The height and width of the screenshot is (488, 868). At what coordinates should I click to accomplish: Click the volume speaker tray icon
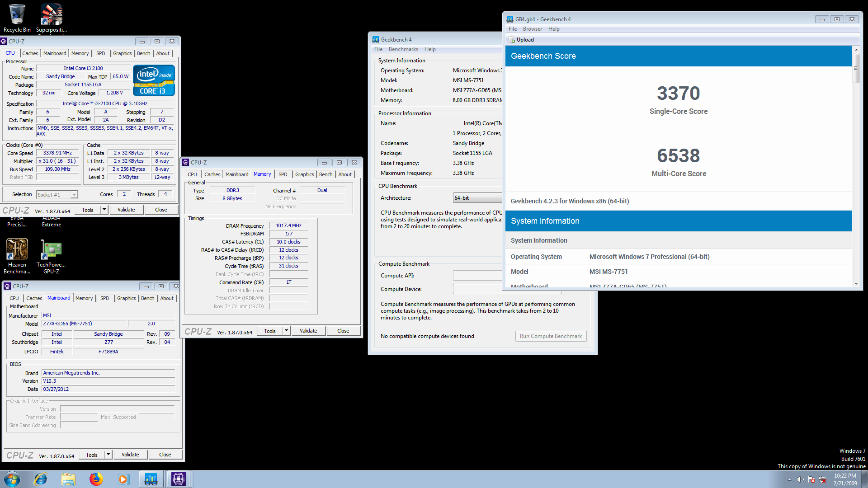(x=800, y=479)
